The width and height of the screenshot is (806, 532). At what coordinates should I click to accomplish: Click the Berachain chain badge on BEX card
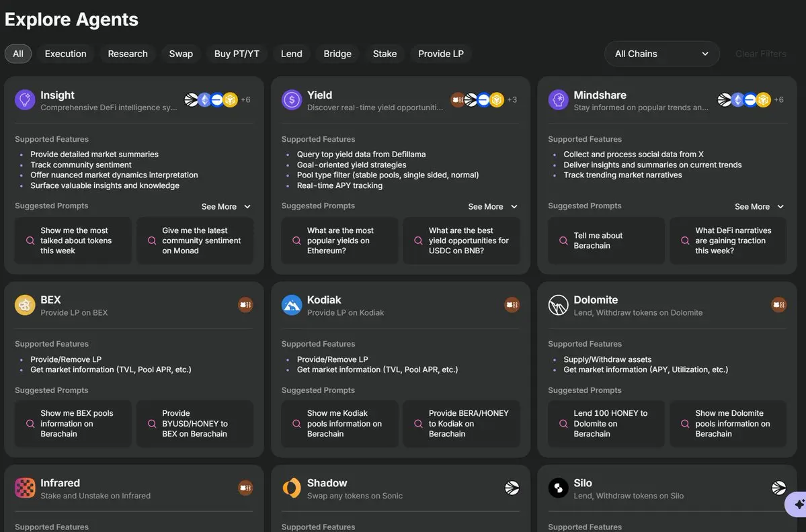coord(245,305)
